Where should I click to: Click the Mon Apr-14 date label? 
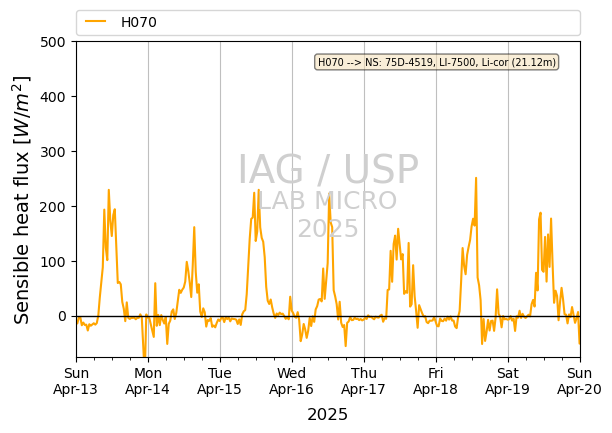[148, 381]
